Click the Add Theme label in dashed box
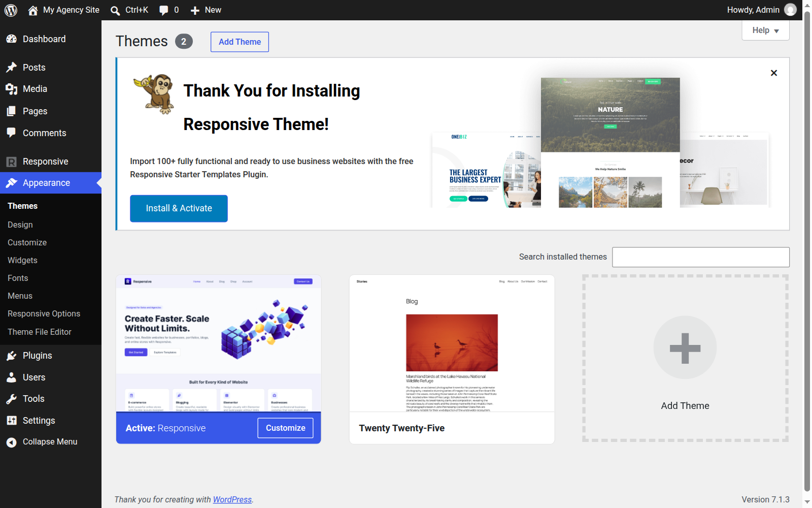The width and height of the screenshot is (812, 508). point(685,406)
